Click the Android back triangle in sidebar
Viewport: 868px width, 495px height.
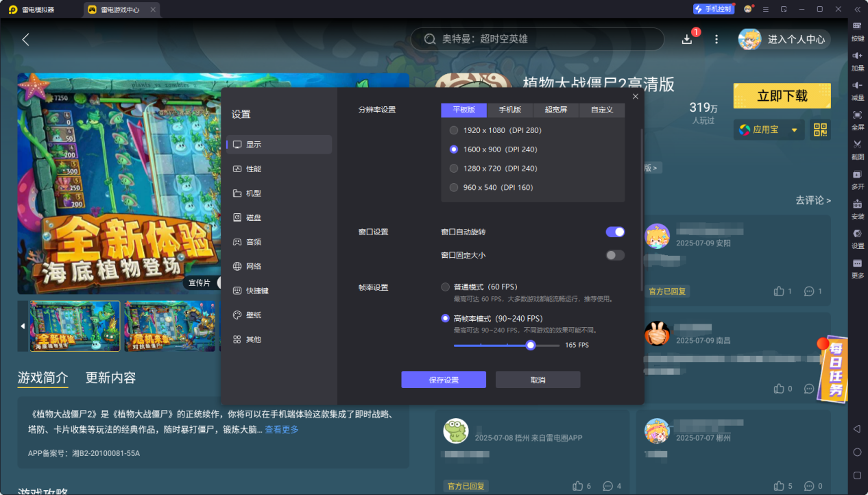pos(857,429)
